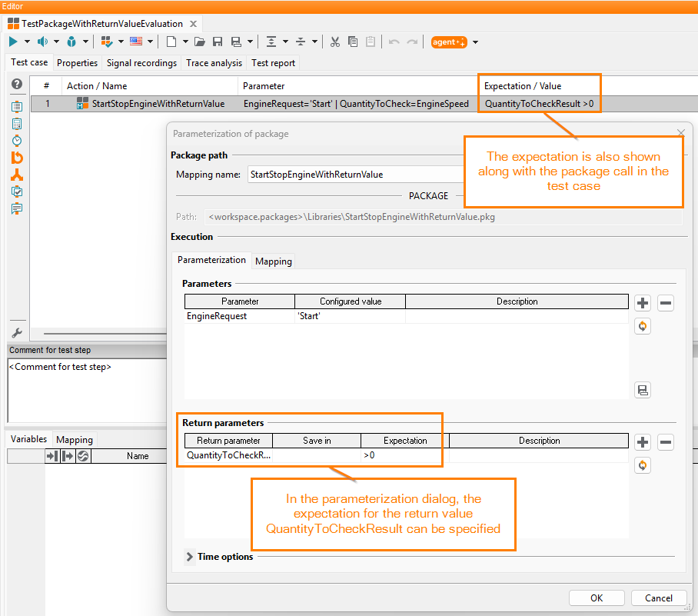The image size is (698, 616).
Task: Select the StartStopEngineWithReturnValue test step row
Action: 364,104
